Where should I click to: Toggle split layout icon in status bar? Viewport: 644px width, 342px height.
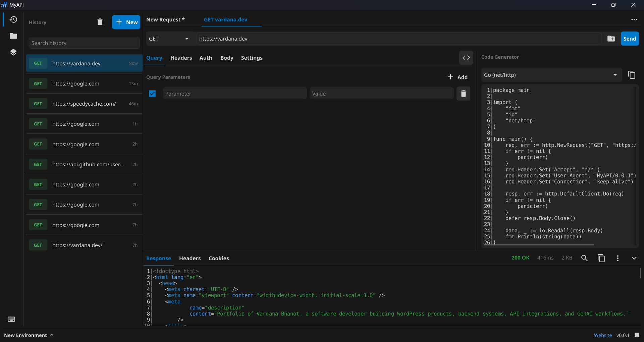(x=637, y=335)
